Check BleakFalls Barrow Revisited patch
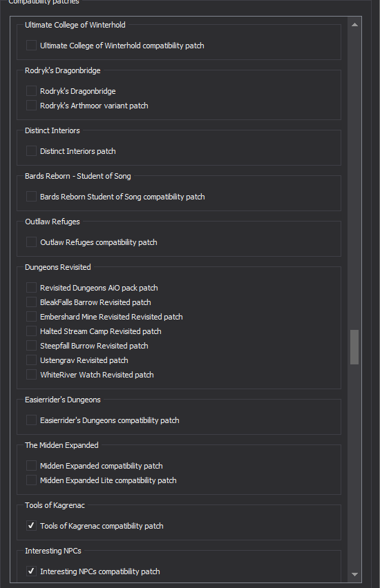Screen dimensions: 380x588 [31, 302]
